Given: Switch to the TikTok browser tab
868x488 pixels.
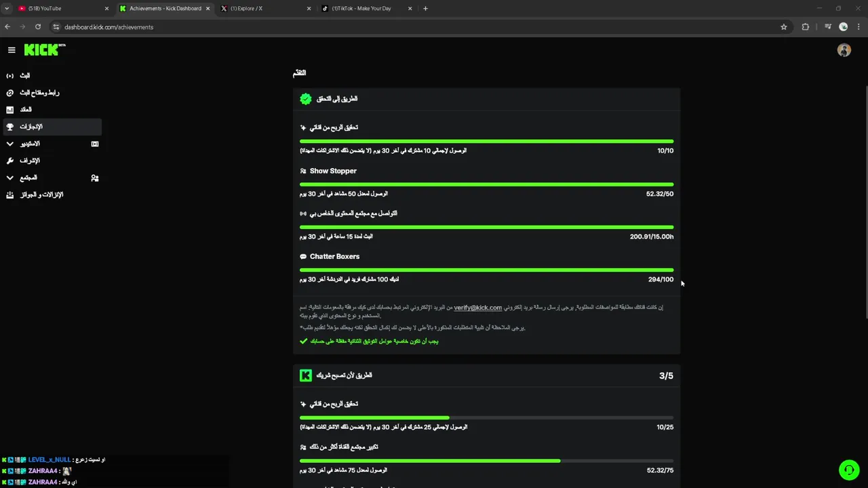Looking at the screenshot, I should 363,9.
